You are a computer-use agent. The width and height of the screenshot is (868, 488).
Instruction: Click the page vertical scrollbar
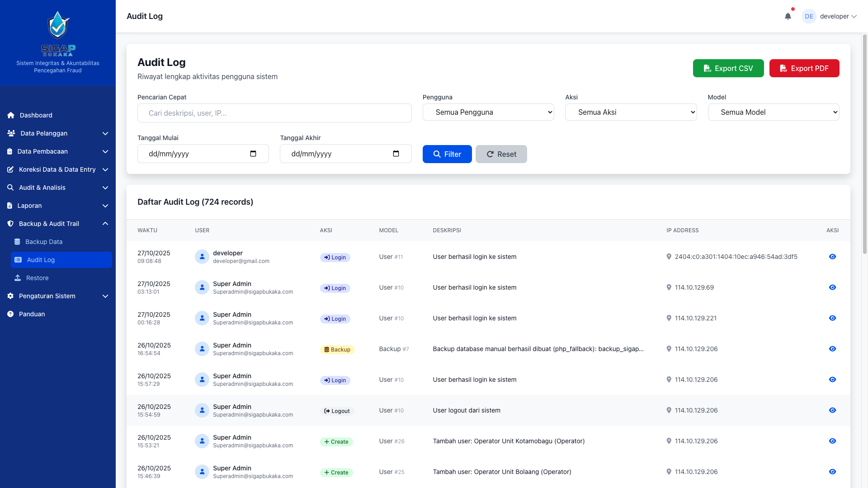[x=864, y=145]
